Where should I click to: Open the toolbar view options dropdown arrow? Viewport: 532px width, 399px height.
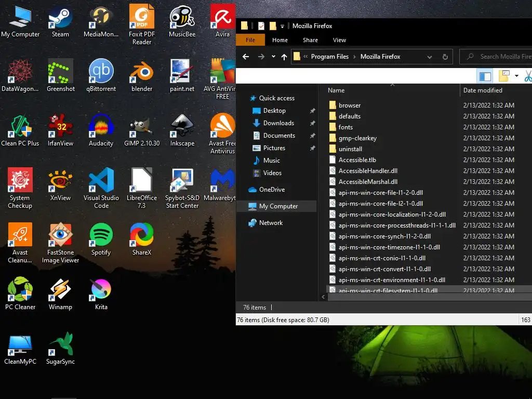point(516,76)
